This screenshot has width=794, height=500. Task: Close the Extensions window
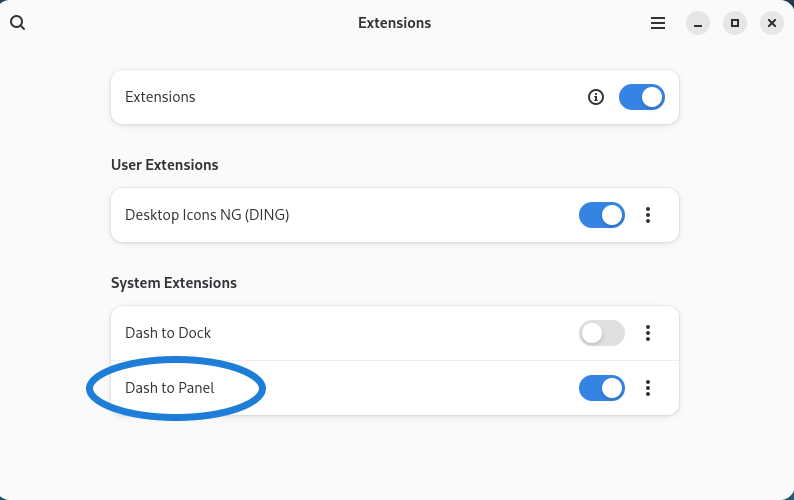[x=771, y=23]
